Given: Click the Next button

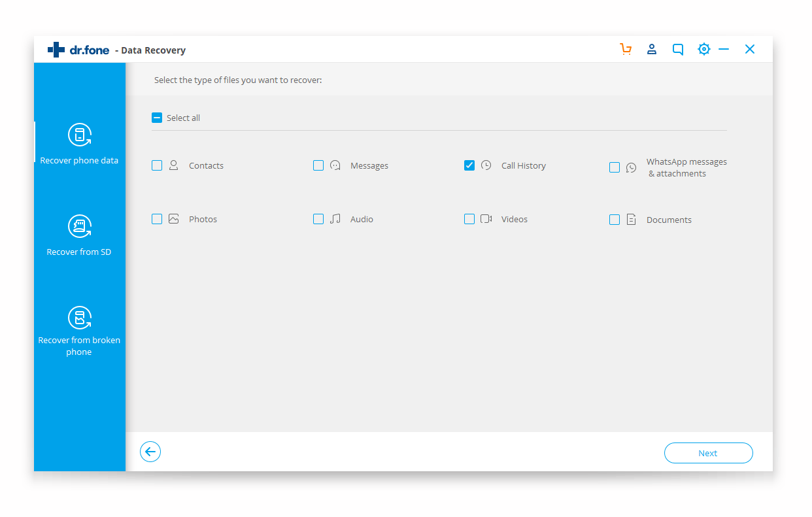Looking at the screenshot, I should click(708, 453).
